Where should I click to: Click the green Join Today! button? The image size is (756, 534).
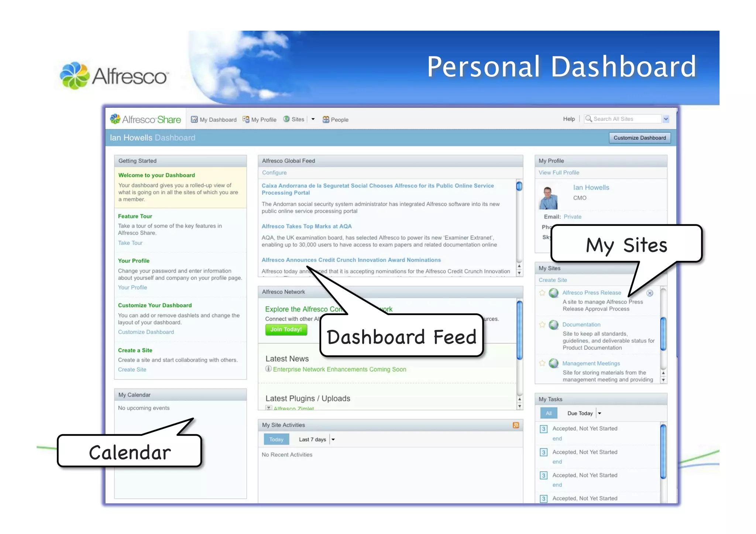[x=286, y=329]
